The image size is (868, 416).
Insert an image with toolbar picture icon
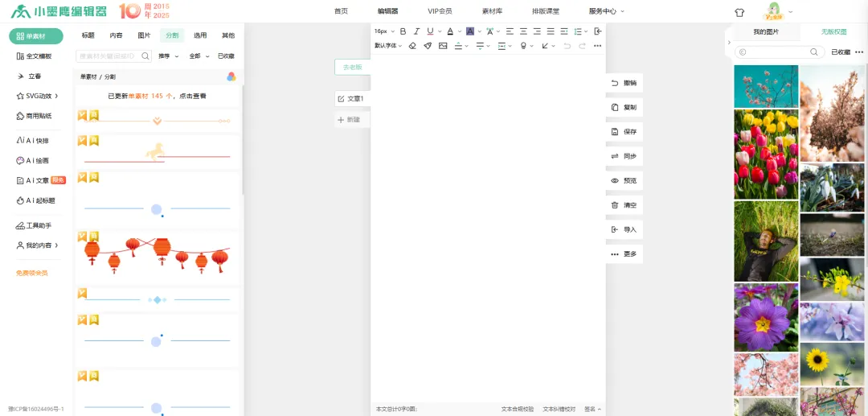click(x=443, y=45)
